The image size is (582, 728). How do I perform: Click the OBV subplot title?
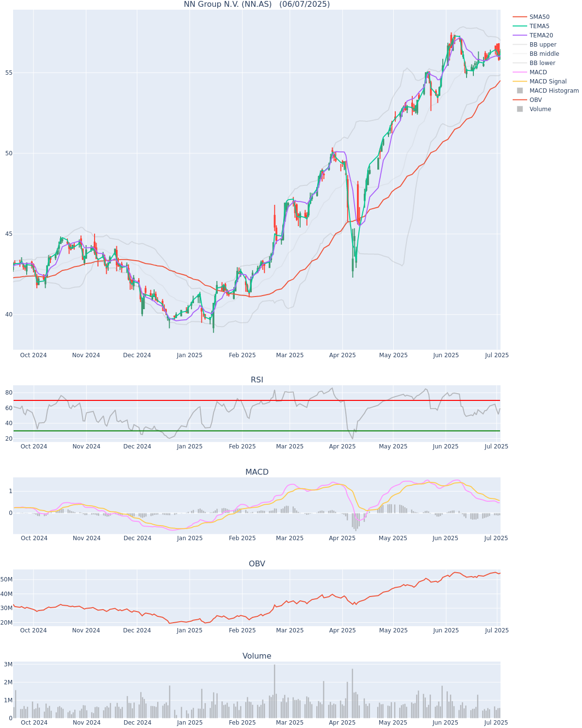tap(257, 564)
